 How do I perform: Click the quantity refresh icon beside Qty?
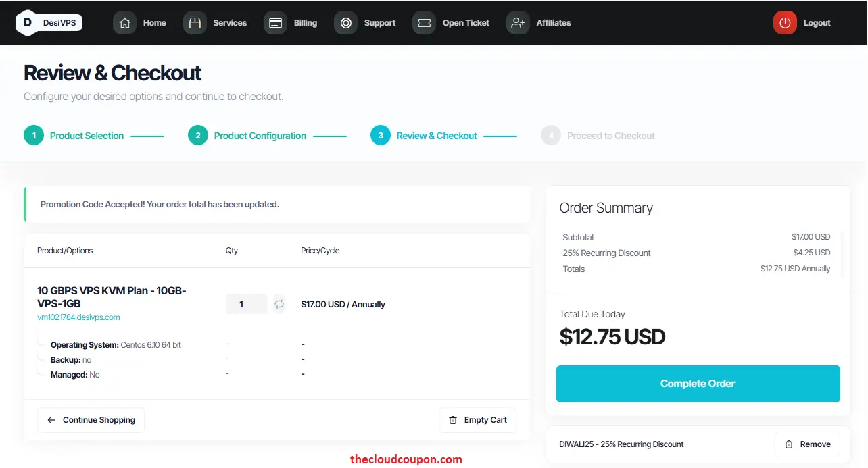278,304
